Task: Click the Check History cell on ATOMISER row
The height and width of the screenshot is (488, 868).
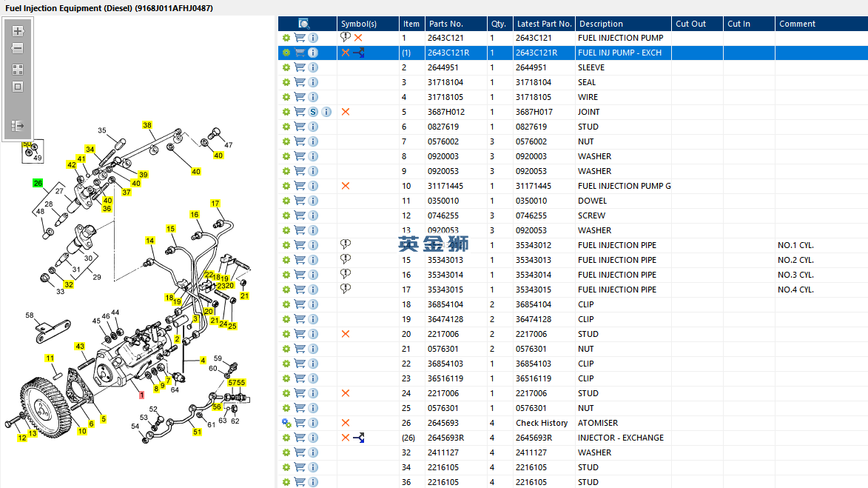Action: coord(542,423)
